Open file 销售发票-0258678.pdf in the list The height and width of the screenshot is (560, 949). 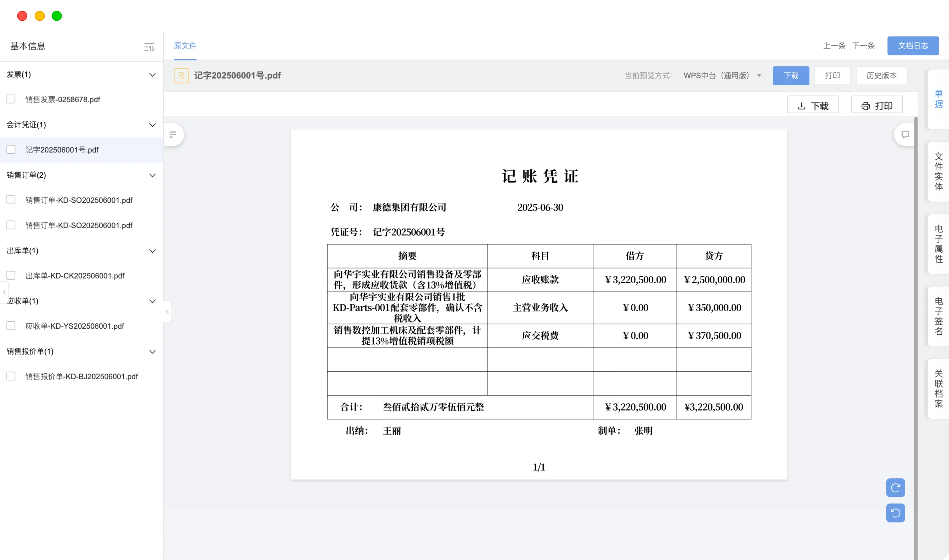(x=63, y=99)
